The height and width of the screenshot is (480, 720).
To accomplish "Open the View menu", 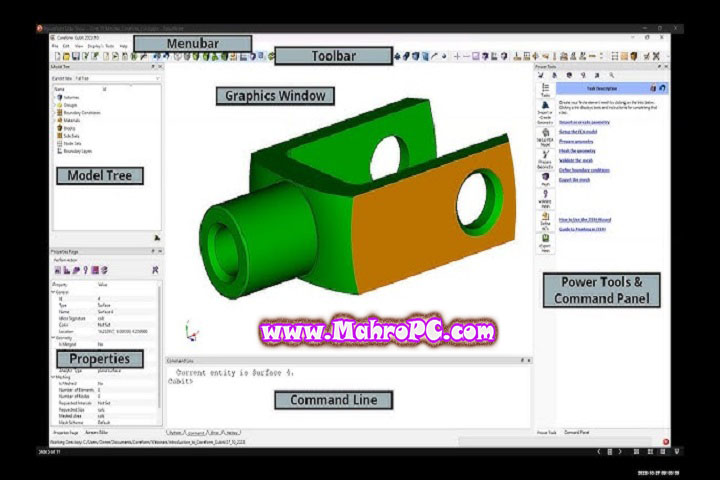I will pyautogui.click(x=79, y=46).
